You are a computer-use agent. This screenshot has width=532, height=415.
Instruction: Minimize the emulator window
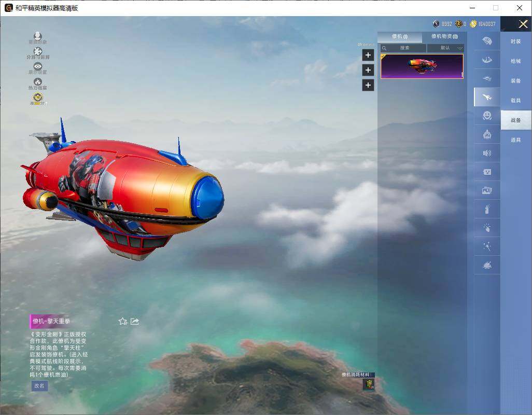pos(472,8)
